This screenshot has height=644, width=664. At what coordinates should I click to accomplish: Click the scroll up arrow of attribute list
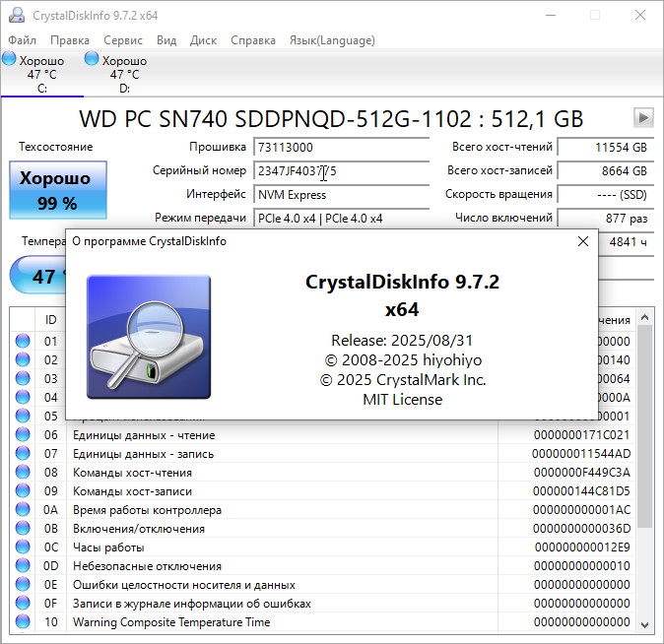point(644,317)
